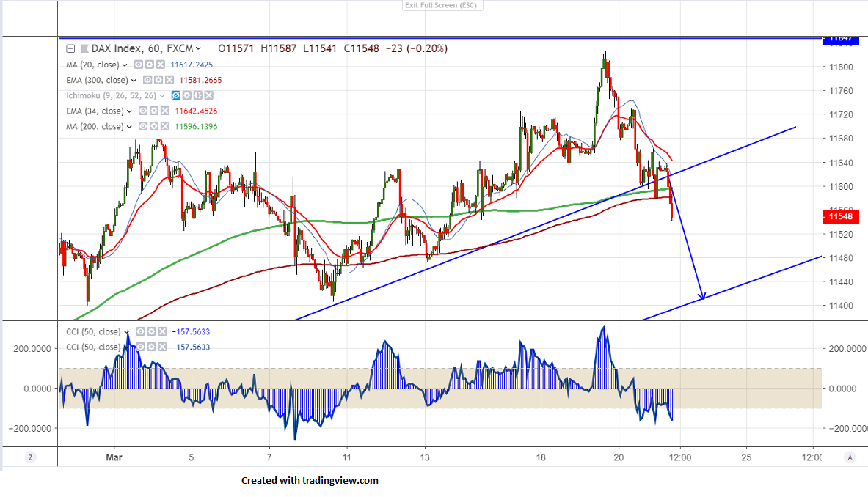Expand the EMA (34, close) dropdown arrow
868x497 pixels.
[x=130, y=111]
